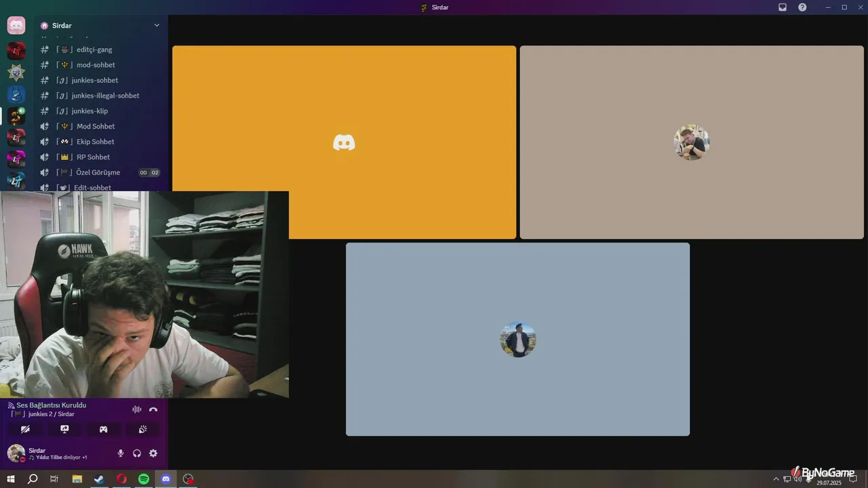Start an activity with the gamepad icon
The width and height of the screenshot is (868, 488).
(x=104, y=429)
